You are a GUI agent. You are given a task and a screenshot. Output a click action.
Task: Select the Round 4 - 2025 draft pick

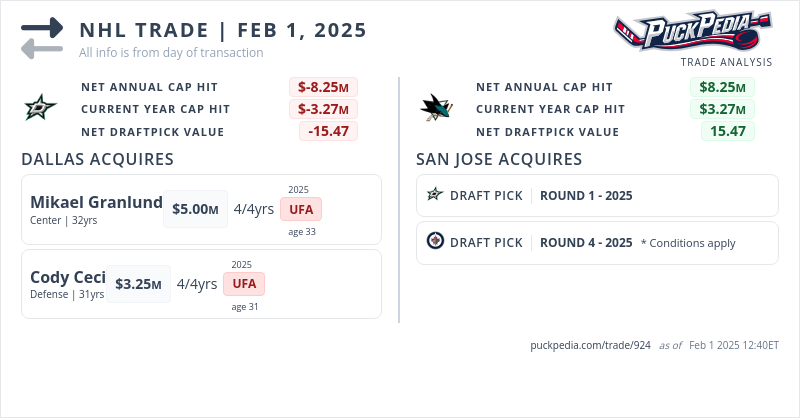click(585, 243)
